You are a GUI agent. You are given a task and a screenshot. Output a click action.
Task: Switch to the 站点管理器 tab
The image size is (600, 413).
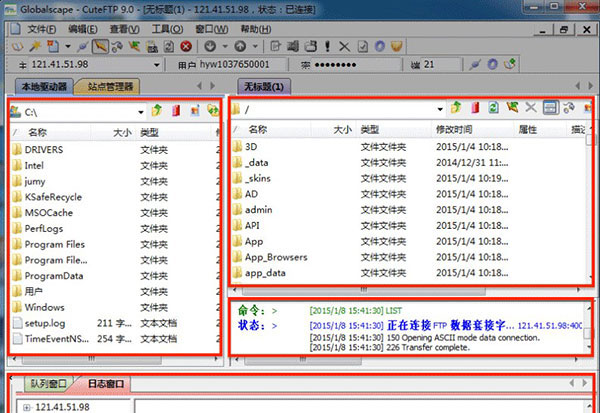(x=110, y=87)
